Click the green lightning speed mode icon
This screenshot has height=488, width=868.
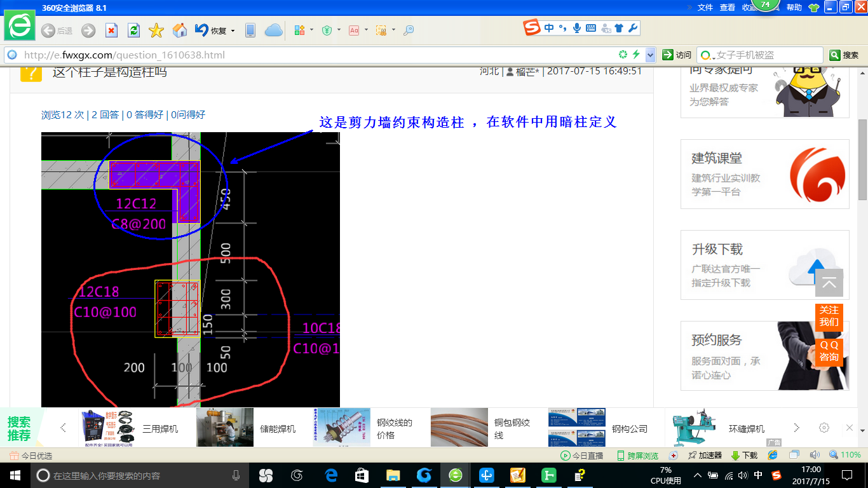[x=636, y=55]
